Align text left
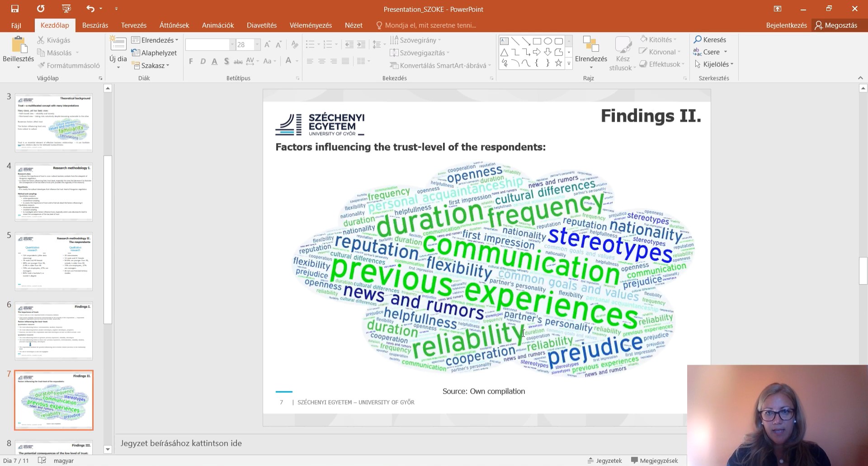The height and width of the screenshot is (466, 868). (310, 61)
